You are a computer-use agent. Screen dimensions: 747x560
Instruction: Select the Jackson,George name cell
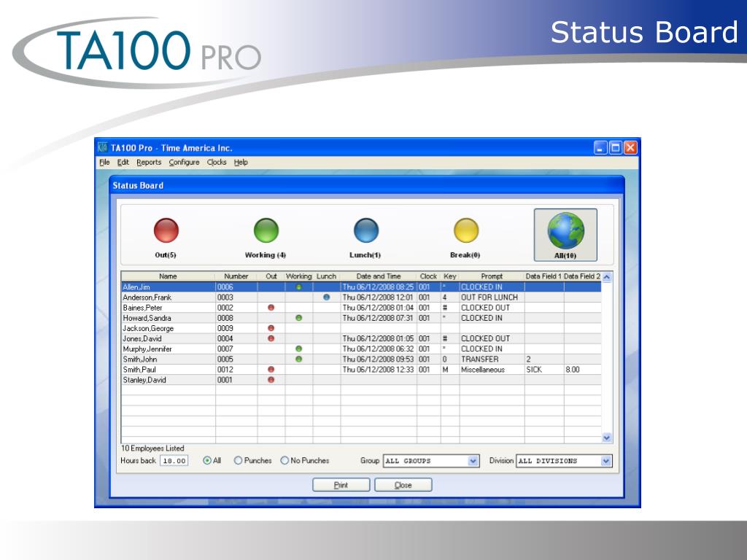(x=169, y=328)
